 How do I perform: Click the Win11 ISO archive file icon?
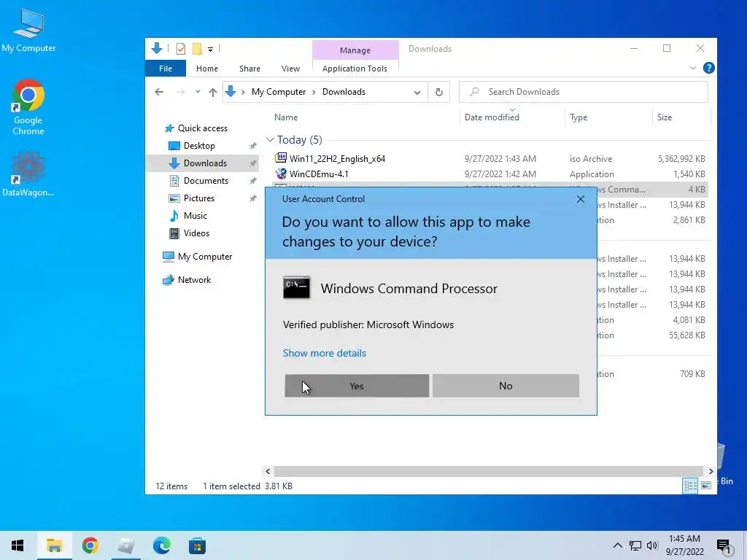click(281, 157)
